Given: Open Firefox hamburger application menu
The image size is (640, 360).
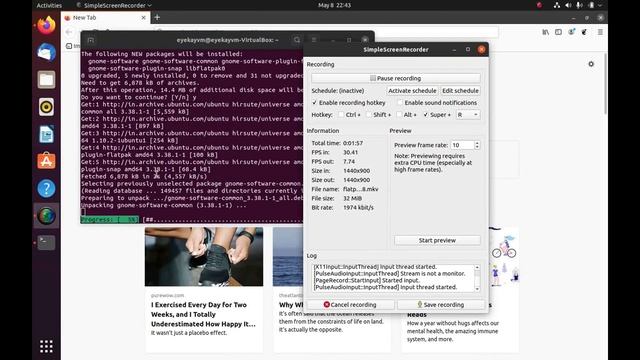Looking at the screenshot, I should (600, 32).
